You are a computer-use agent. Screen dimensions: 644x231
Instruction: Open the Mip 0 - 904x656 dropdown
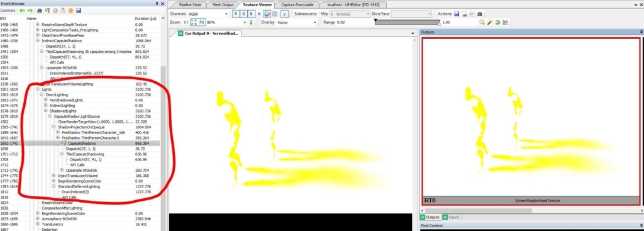click(x=349, y=14)
